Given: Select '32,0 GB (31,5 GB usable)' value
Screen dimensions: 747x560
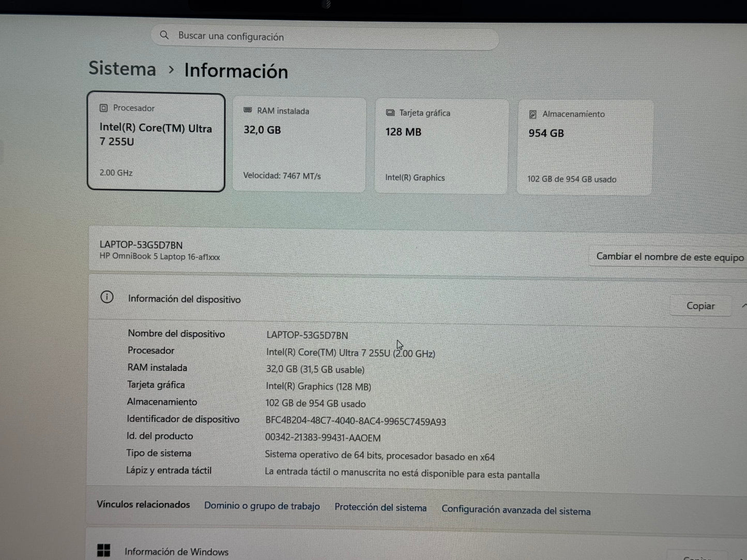Looking at the screenshot, I should click(315, 370).
